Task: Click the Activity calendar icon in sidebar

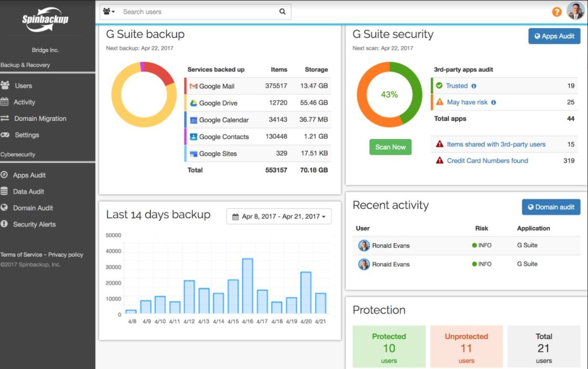Action: pyautogui.click(x=4, y=102)
